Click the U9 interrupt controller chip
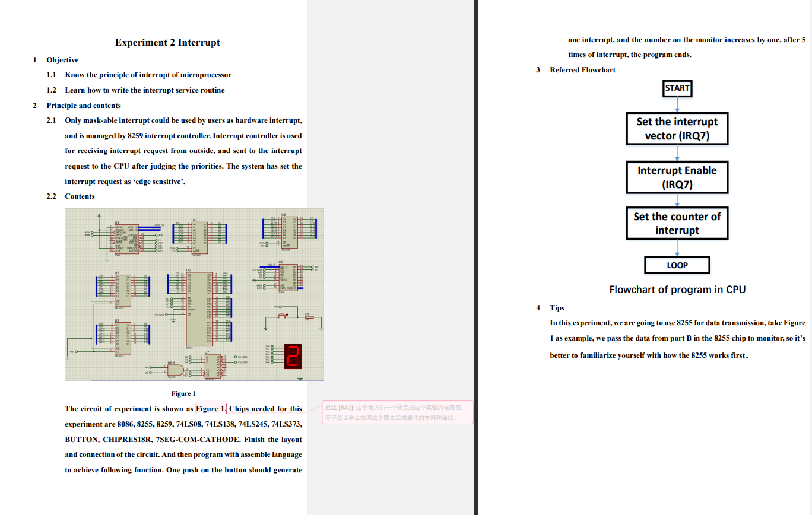Viewport: 812px width, 515px height. [287, 276]
